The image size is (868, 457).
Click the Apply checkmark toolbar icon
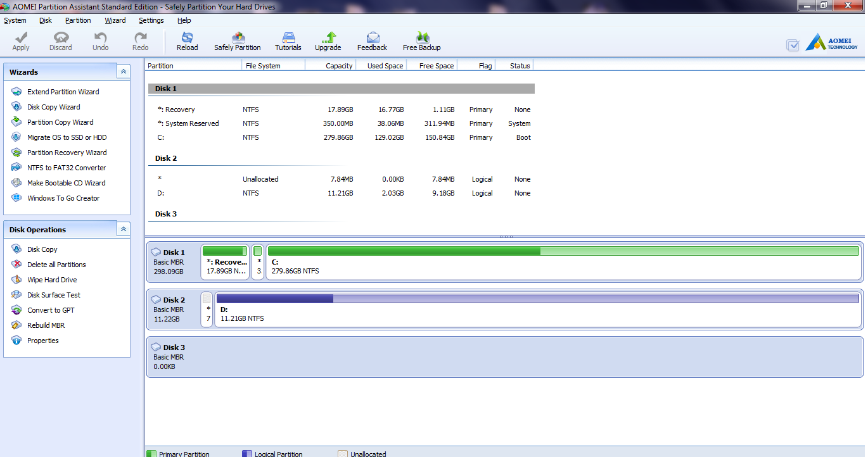(21, 37)
